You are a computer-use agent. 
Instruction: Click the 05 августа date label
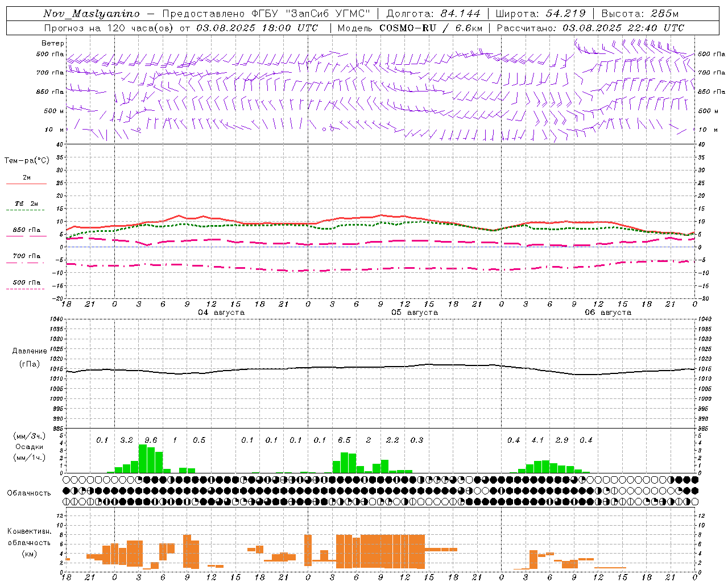[415, 313]
